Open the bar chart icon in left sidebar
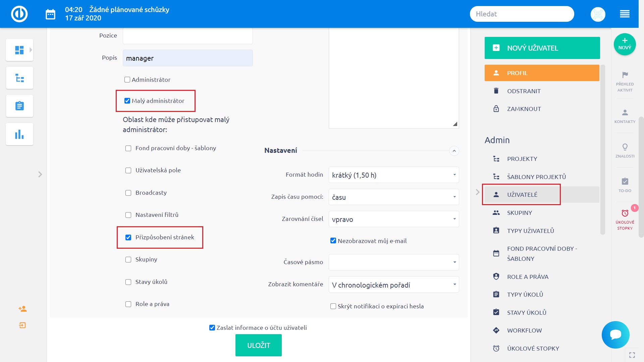The image size is (644, 362). pyautogui.click(x=19, y=134)
